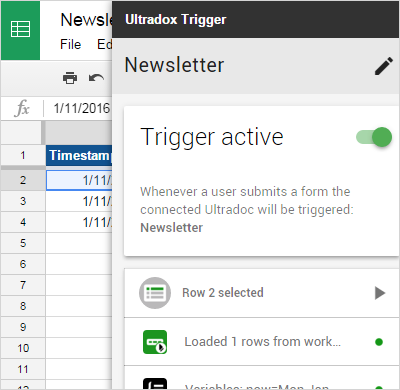The height and width of the screenshot is (390, 400).
Task: Select row header 3
Action: coord(23,201)
